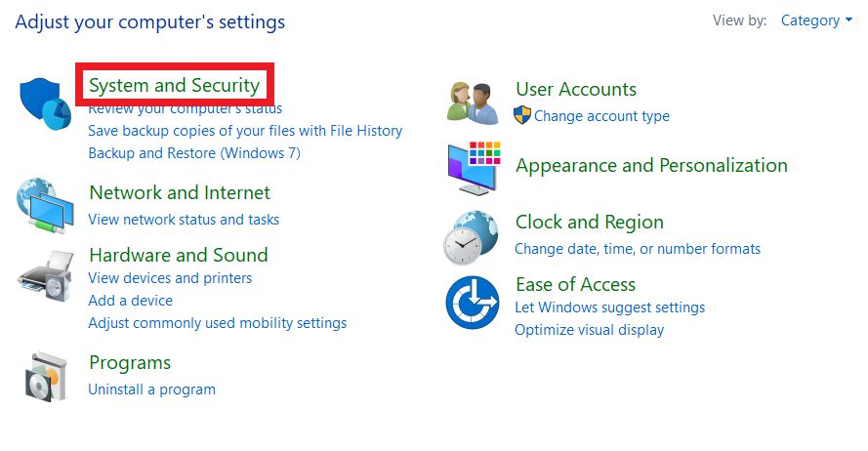Open the View by Category dropdown

[x=816, y=20]
